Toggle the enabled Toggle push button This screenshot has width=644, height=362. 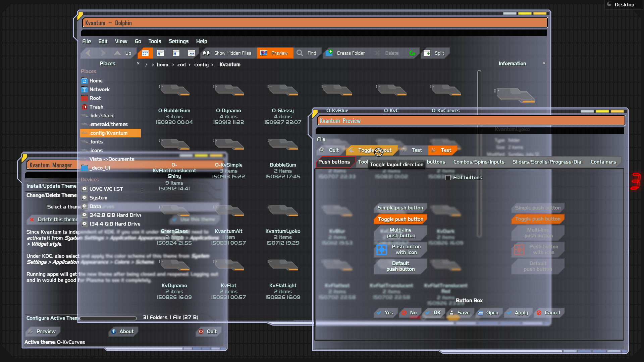[400, 219]
